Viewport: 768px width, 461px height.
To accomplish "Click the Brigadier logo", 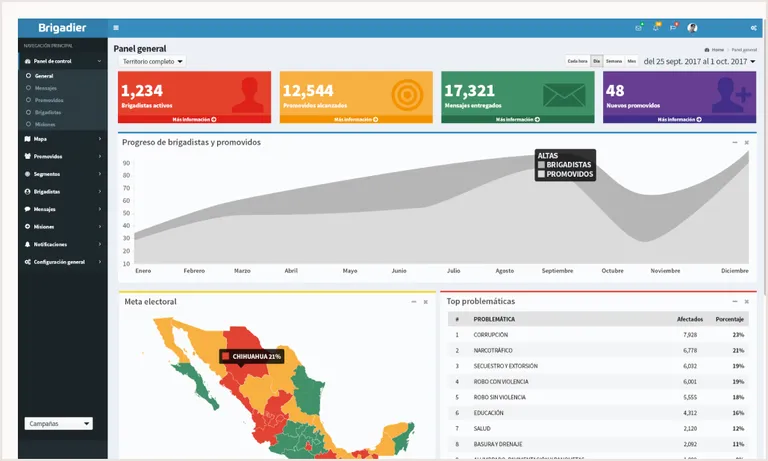I will (x=62, y=28).
